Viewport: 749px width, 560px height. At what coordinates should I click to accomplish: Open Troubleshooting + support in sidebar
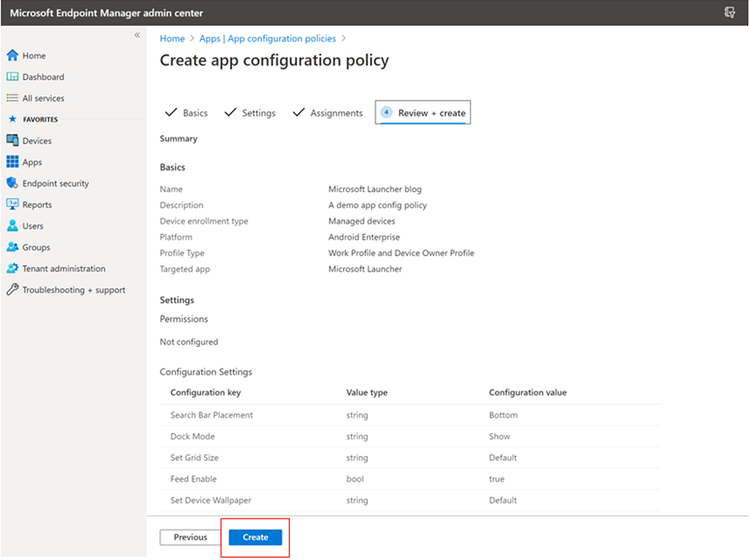pos(73,290)
